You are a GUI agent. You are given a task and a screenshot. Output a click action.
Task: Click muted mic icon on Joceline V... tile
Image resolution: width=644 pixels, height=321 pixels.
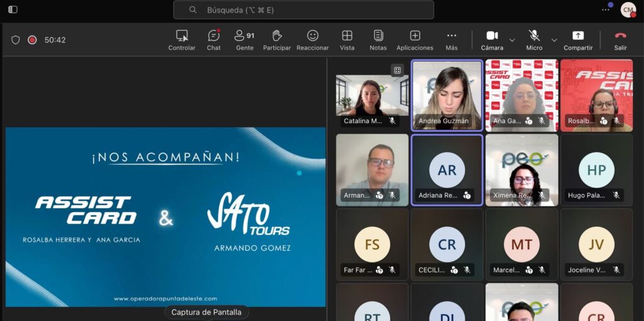[616, 270]
